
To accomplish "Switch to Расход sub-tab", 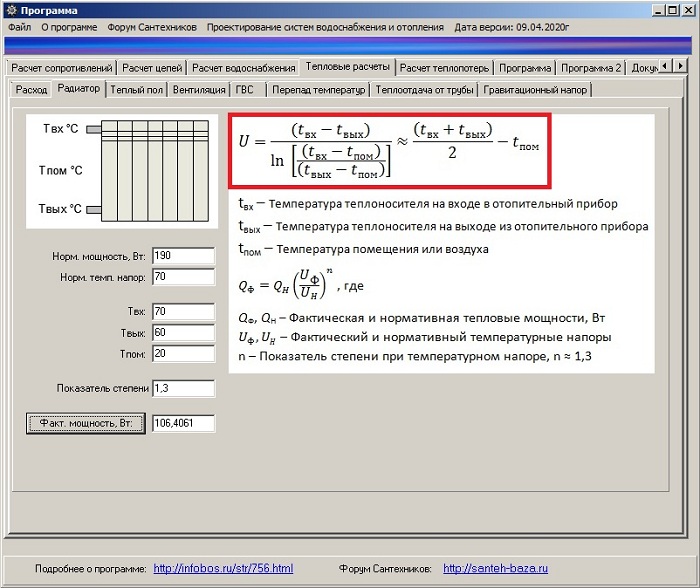I will click(31, 89).
